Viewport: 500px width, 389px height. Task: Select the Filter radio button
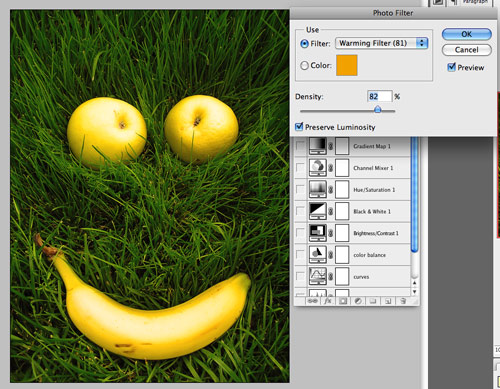pos(304,44)
